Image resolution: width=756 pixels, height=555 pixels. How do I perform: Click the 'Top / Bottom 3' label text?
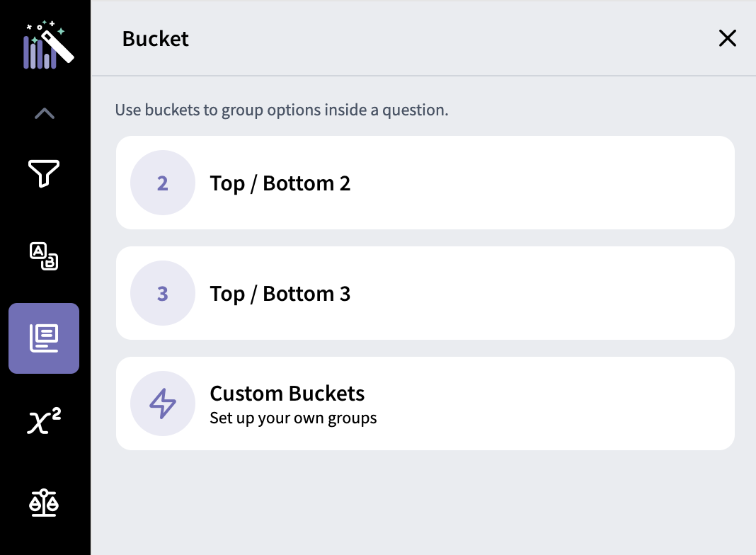280,294
